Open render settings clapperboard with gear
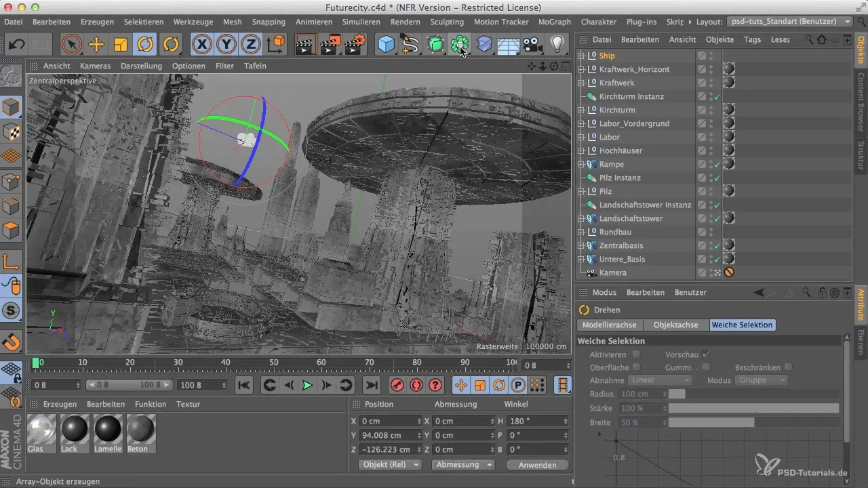This screenshot has height=488, width=868. coord(355,45)
